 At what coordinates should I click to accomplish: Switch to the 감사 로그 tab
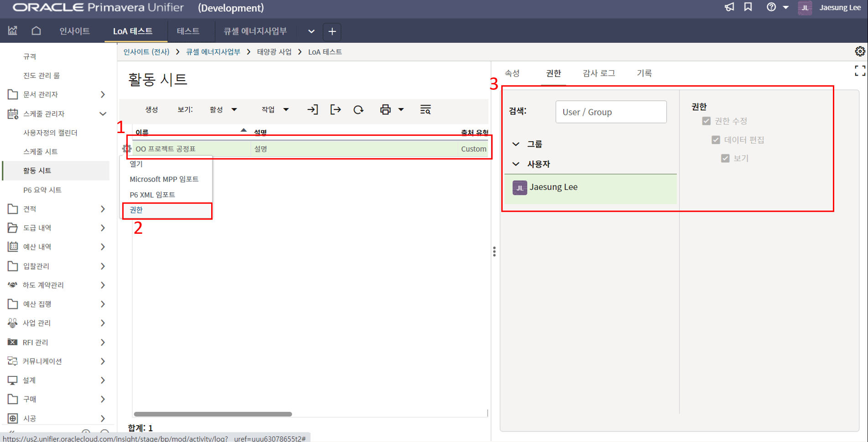(598, 73)
